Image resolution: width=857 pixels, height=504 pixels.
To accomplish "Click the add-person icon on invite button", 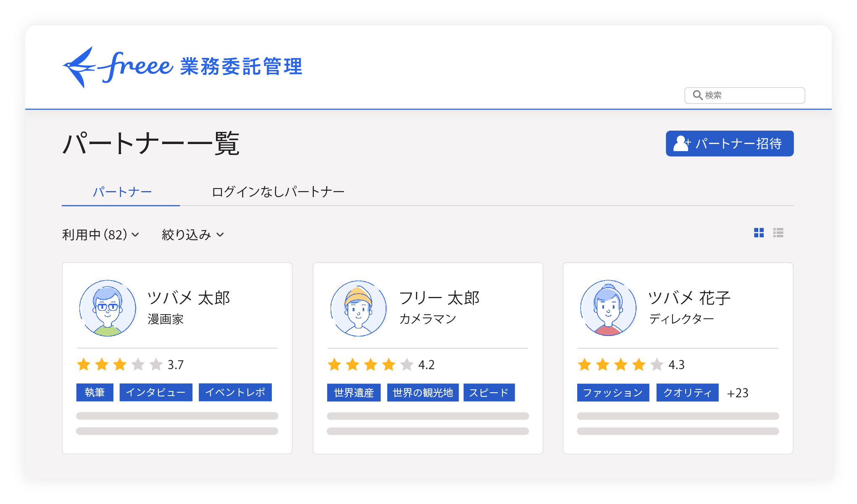I will click(x=681, y=144).
